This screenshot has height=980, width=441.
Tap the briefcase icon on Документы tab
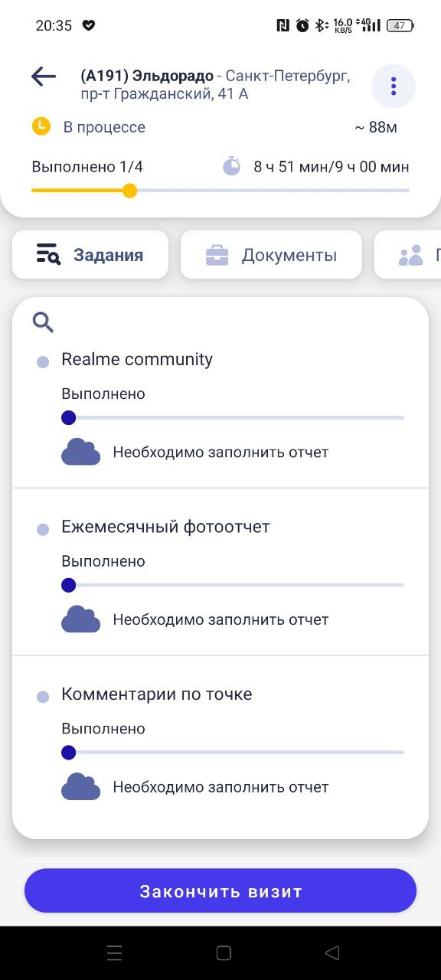pyautogui.click(x=217, y=255)
